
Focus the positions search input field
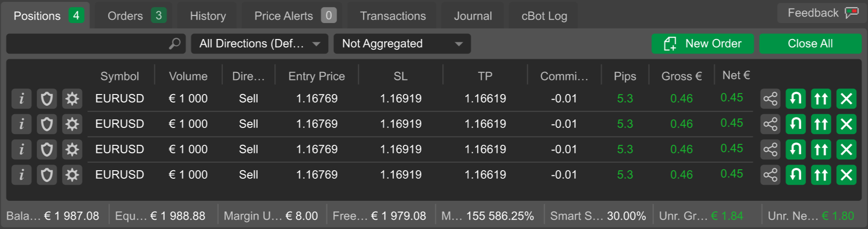(x=96, y=44)
